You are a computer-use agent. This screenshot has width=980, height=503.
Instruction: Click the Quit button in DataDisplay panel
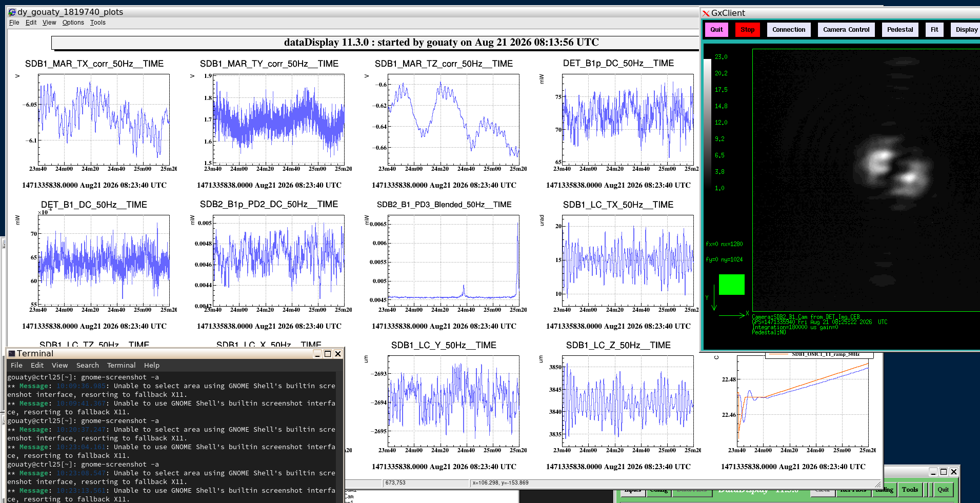click(943, 490)
